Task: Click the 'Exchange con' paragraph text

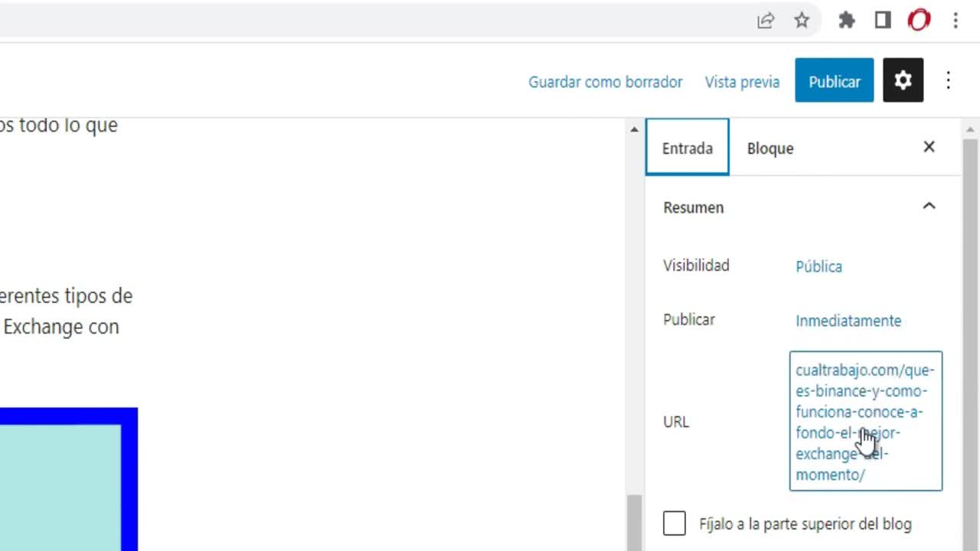Action: [x=60, y=327]
